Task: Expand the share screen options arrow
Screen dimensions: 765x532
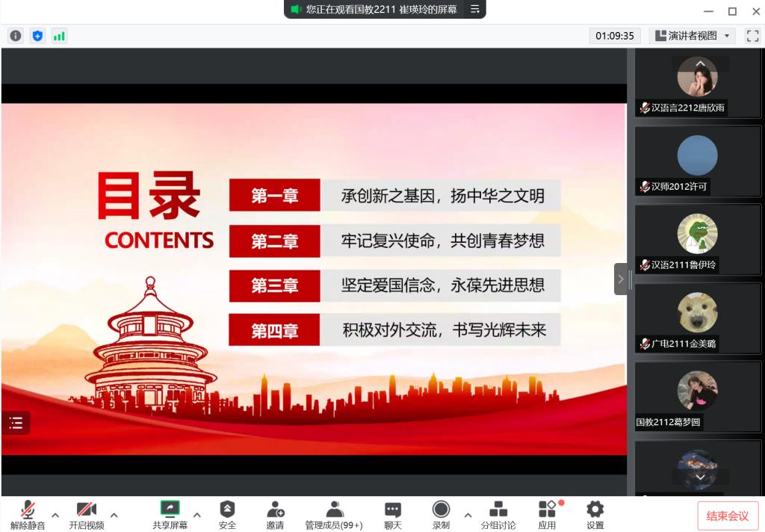Action: point(197,515)
